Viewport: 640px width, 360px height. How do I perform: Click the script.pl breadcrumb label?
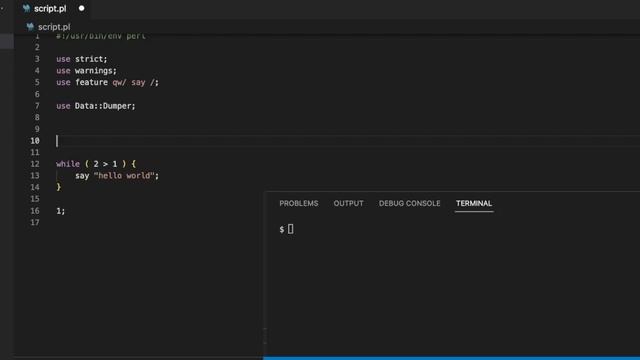54,27
